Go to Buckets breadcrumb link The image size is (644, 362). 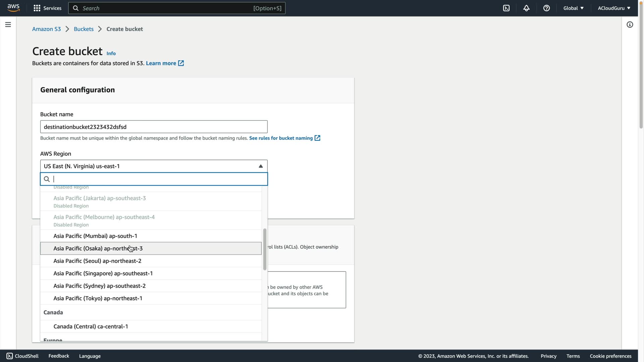(84, 29)
